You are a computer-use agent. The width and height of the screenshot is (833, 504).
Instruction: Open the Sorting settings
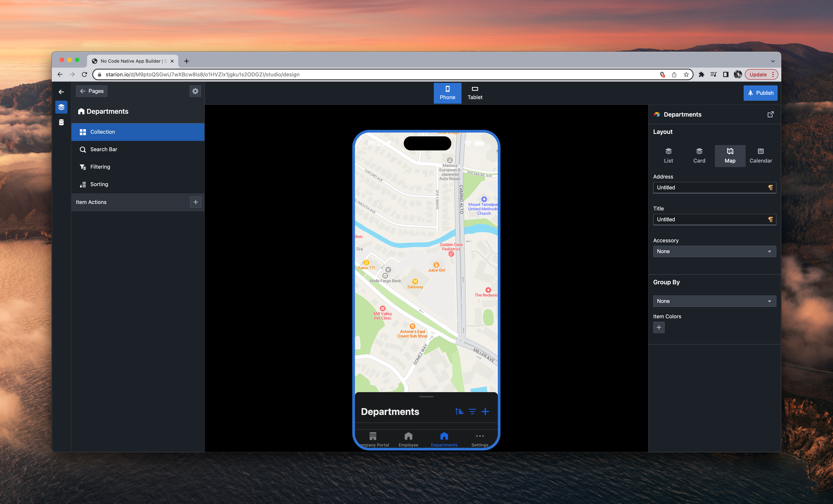click(138, 184)
